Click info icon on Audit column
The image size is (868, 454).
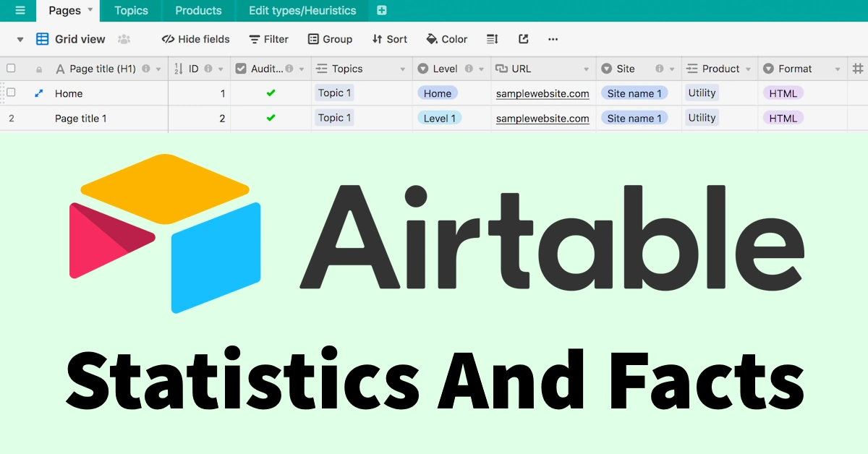point(289,69)
